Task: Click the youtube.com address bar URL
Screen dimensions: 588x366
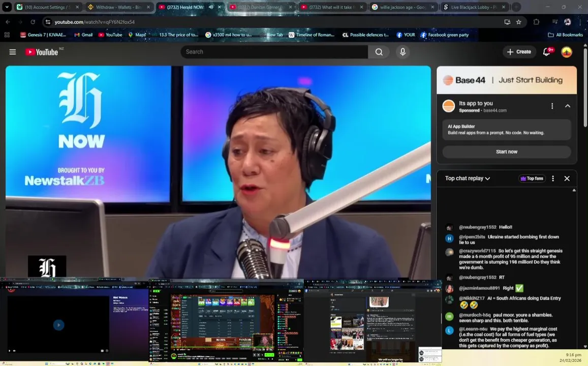Action: [95, 22]
